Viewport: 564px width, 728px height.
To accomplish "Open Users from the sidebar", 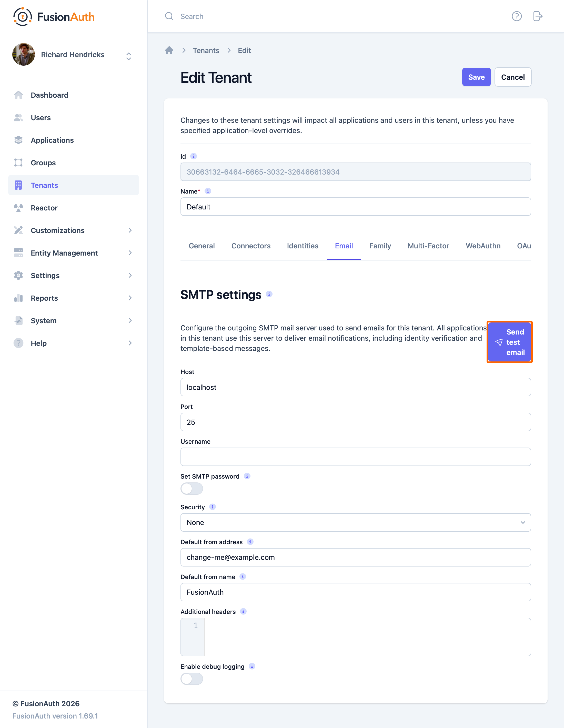I will (73, 118).
